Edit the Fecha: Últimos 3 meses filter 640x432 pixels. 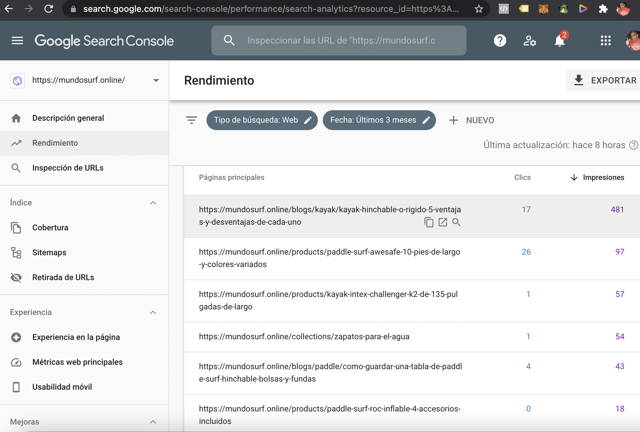[x=379, y=120]
